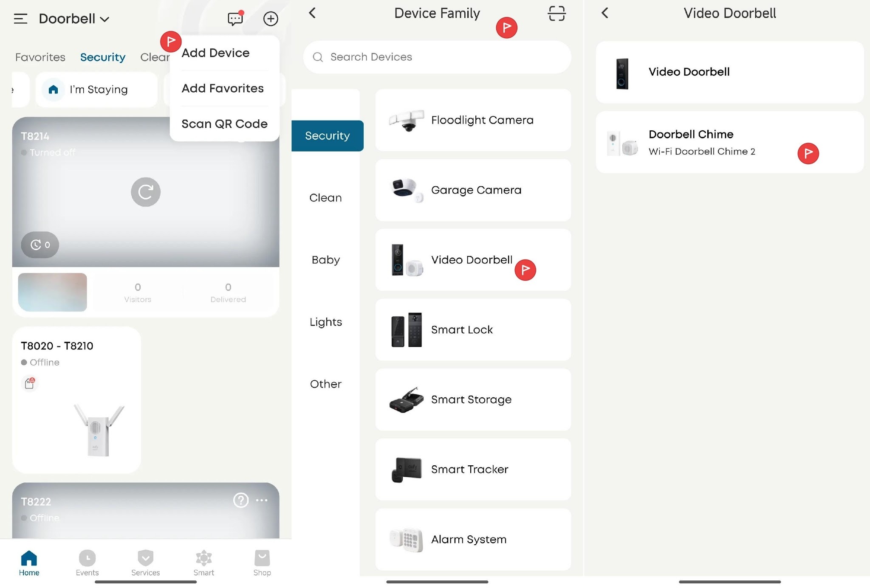
Task: Select Doorbell Chime Wi-Fi Doorbell Chime 2
Action: (x=701, y=142)
